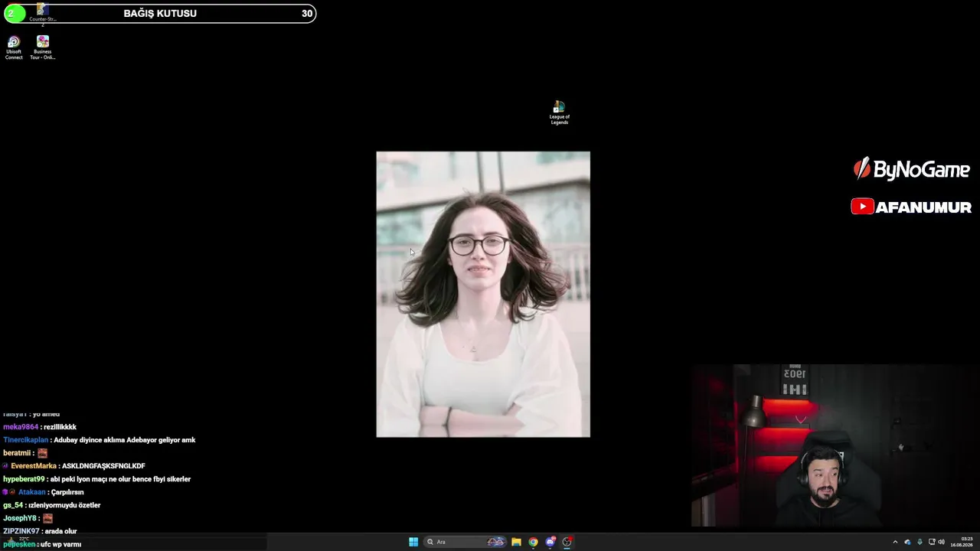Open the League of Legends desktop shortcut
Image resolution: width=980 pixels, height=551 pixels.
pos(559,112)
